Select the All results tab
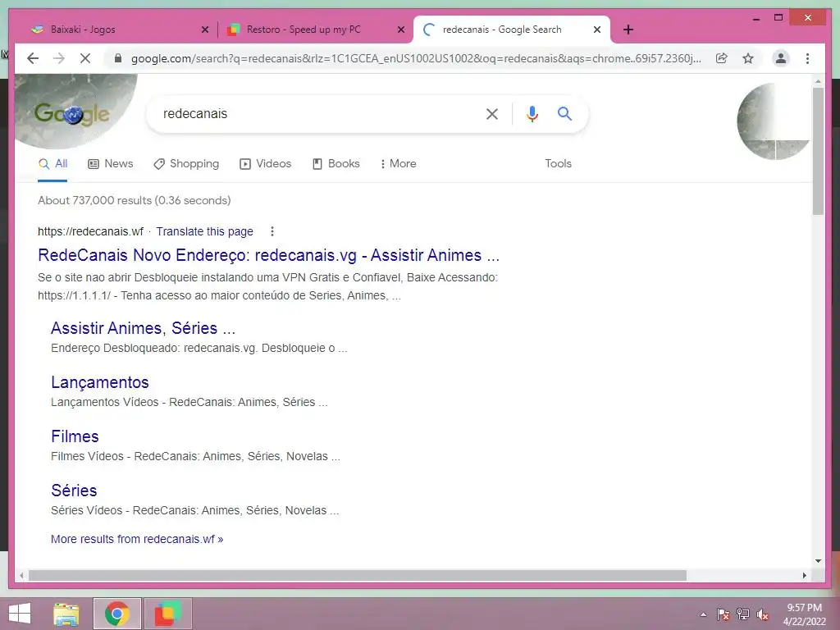The width and height of the screenshot is (840, 630). click(53, 163)
